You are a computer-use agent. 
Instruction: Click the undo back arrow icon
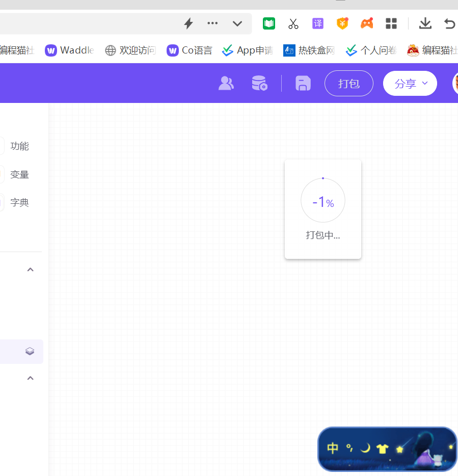tap(449, 23)
